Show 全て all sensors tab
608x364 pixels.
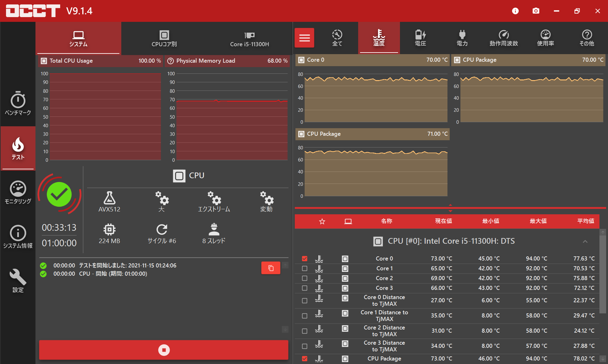(337, 38)
